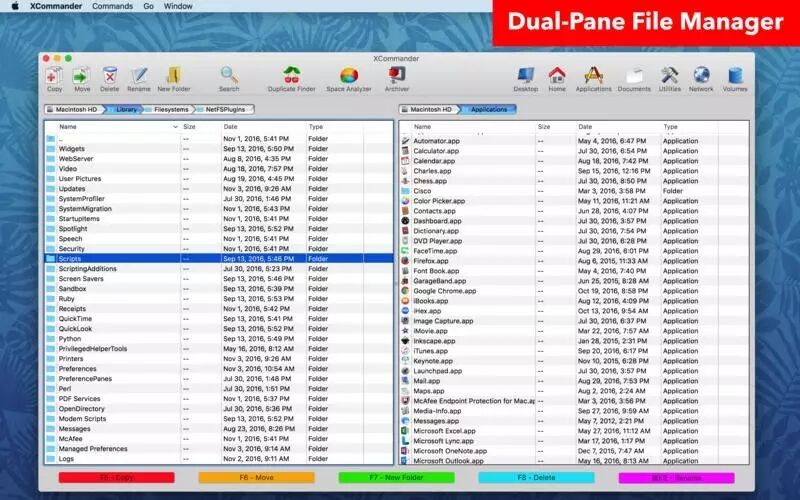This screenshot has width=800, height=500.
Task: Open the XCommander menu
Action: click(x=56, y=6)
